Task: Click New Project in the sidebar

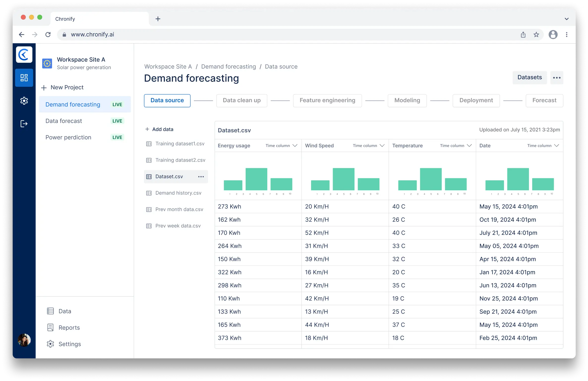Action: (x=66, y=88)
